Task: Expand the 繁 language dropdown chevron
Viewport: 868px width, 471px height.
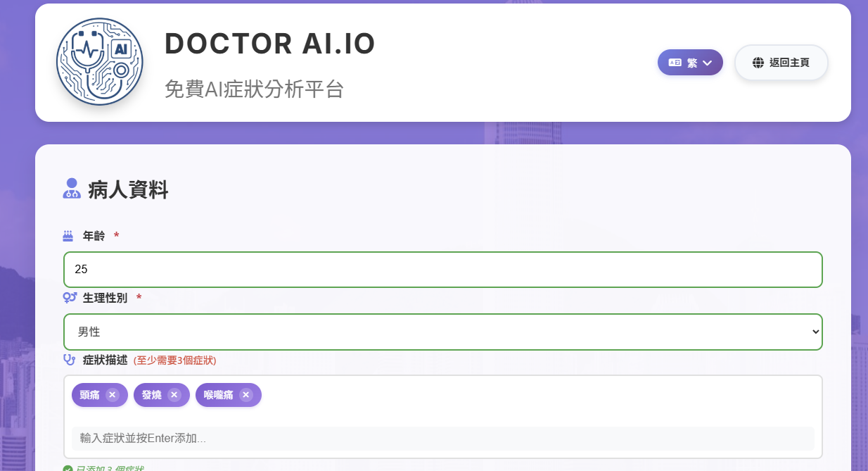Action: [708, 62]
